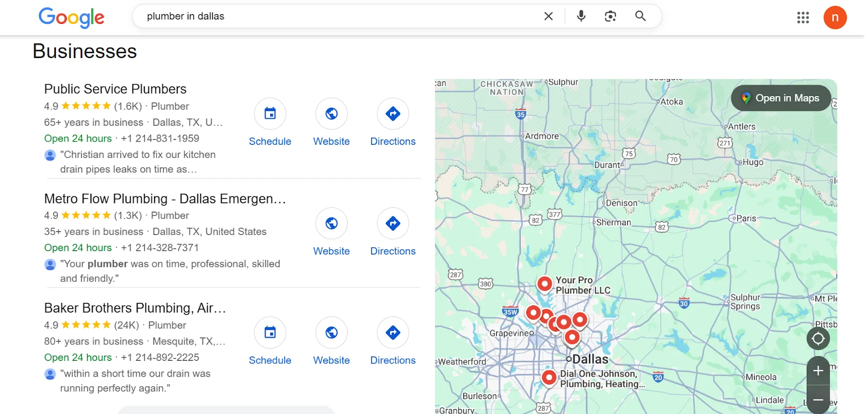The width and height of the screenshot is (868, 414).
Task: Click review "Christian arrived to fix our kitchen"
Action: (138, 162)
